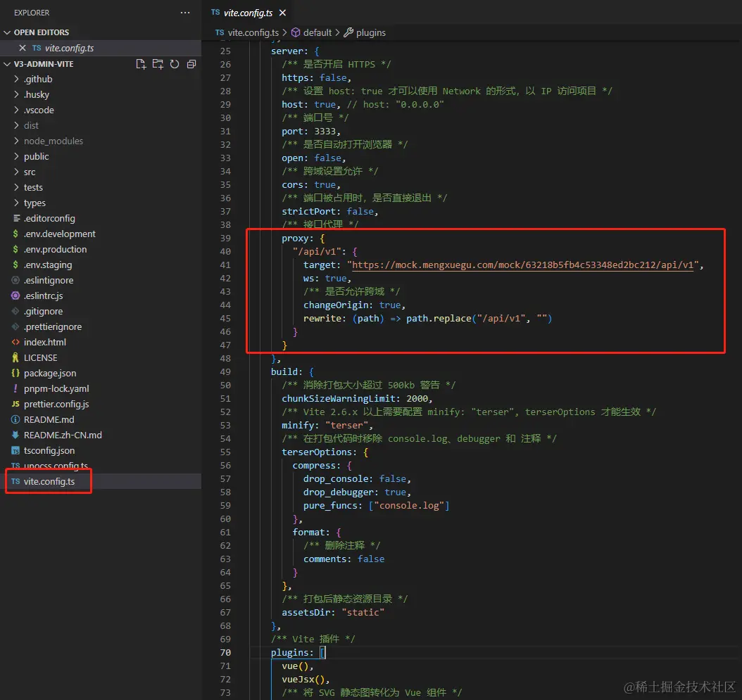Viewport: 742px width, 700px height.
Task: Click the New Folder icon in explorer
Action: 158,64
